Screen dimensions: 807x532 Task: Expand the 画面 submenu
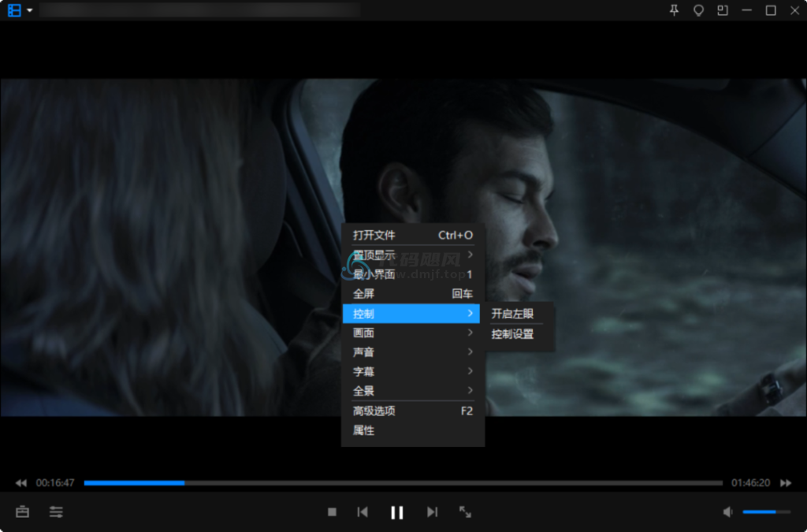pyautogui.click(x=412, y=333)
